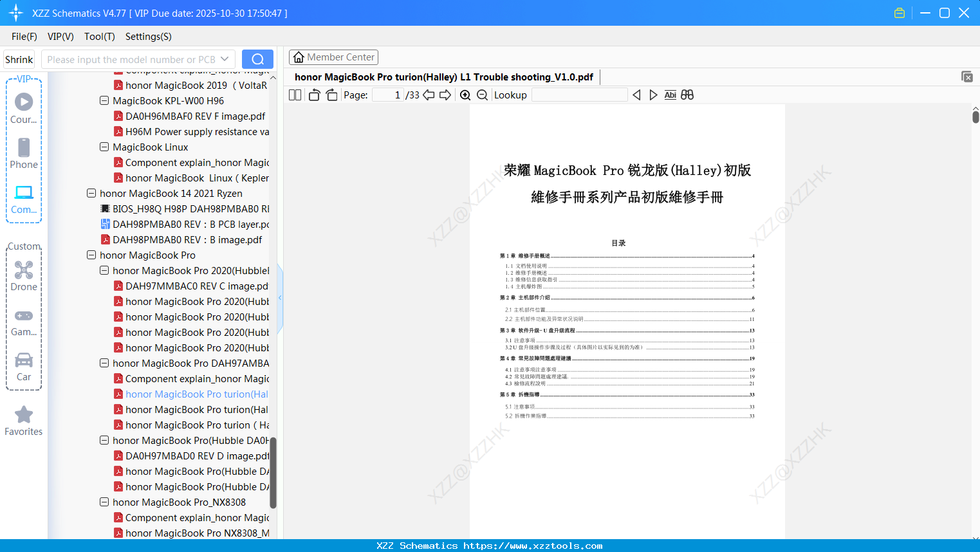
Task: Focus the model number search field
Action: pos(132,59)
